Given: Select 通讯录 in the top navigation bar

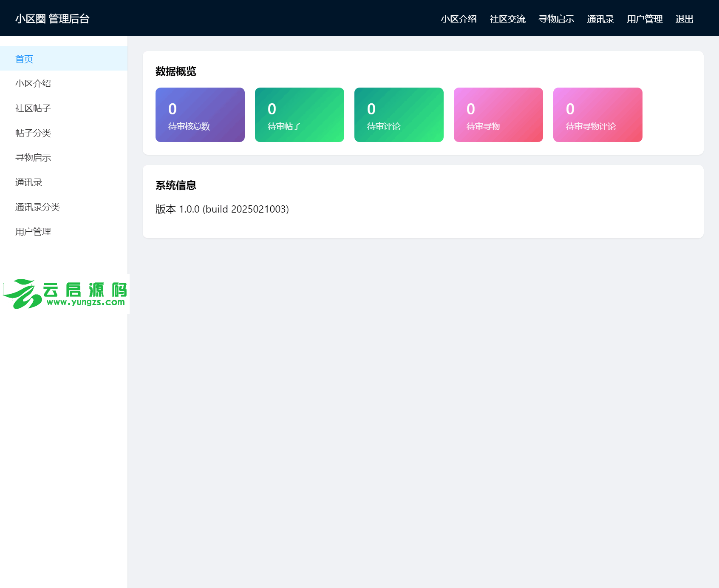Looking at the screenshot, I should [x=600, y=19].
